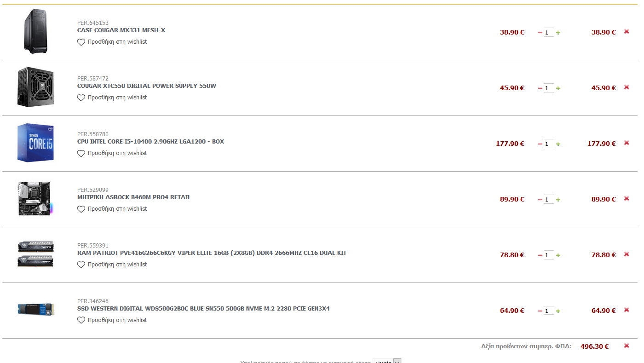Add WD Blue SN550 SSD to wishlist
The image size is (644, 363).
pos(112,320)
